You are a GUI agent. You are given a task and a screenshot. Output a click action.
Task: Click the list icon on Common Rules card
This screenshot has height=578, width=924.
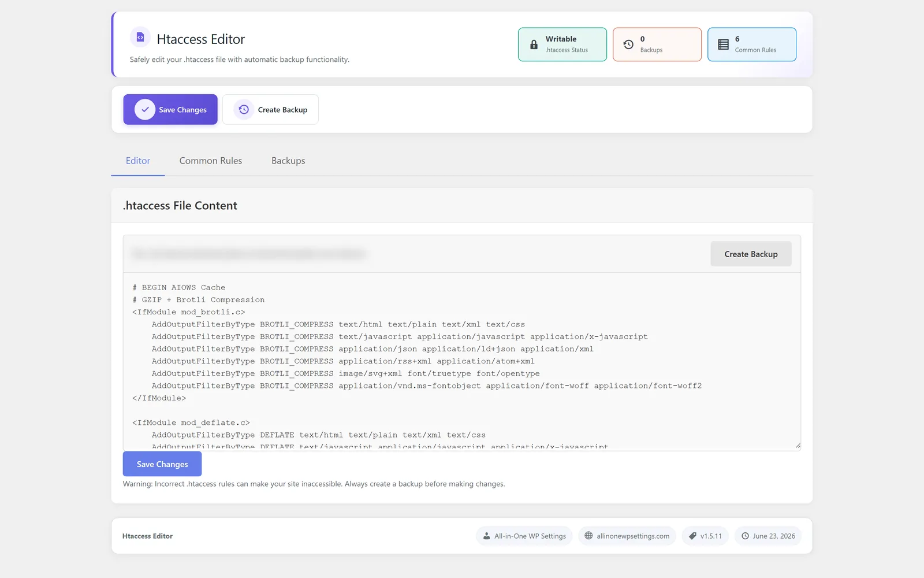pos(723,45)
